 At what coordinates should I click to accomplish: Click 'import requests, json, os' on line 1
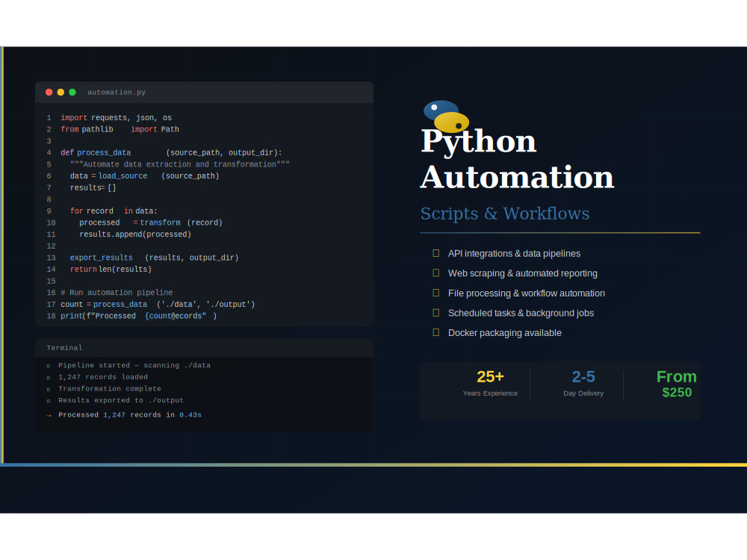pos(117,118)
